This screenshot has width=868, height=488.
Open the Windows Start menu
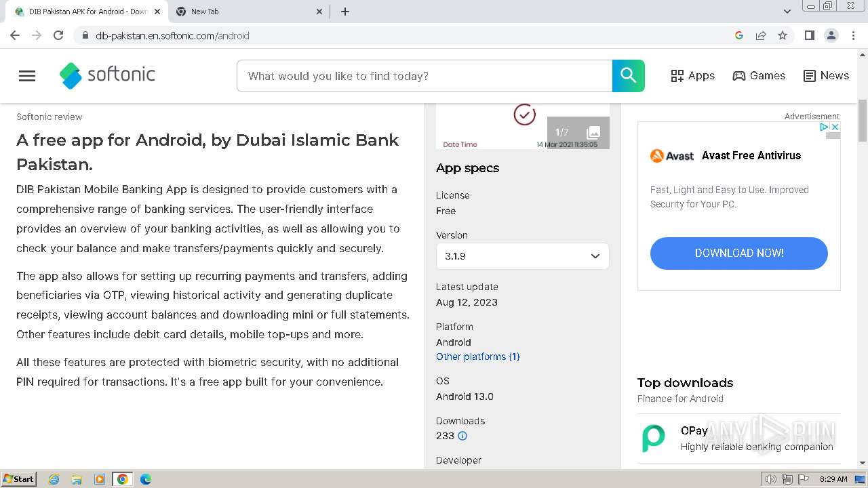tap(19, 479)
